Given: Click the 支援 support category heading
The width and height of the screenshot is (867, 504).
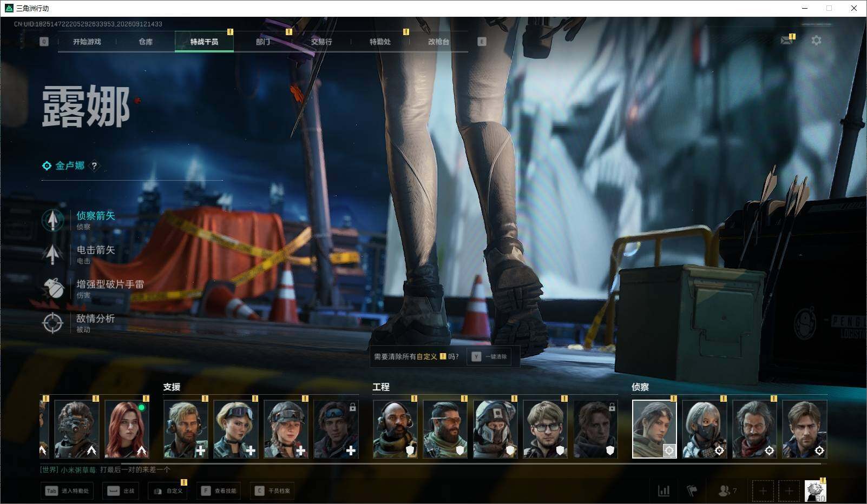Looking at the screenshot, I should [172, 387].
